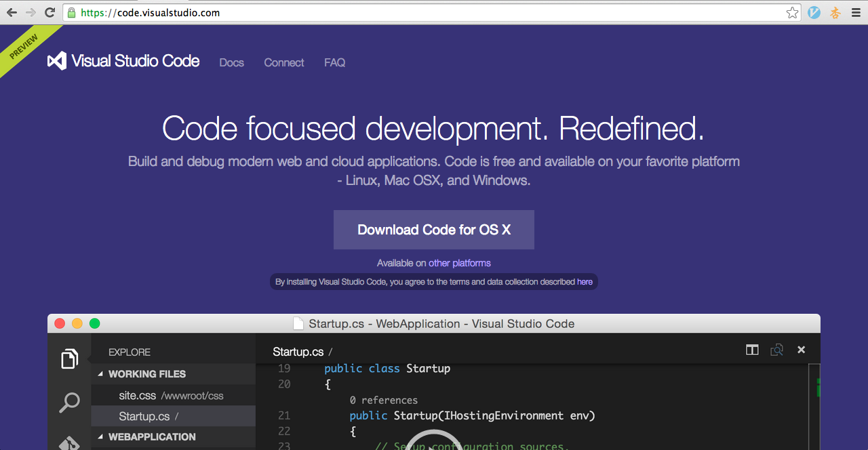868x450 pixels.
Task: Click the Startup(IHostingEnvironment env) line
Action: tap(472, 415)
